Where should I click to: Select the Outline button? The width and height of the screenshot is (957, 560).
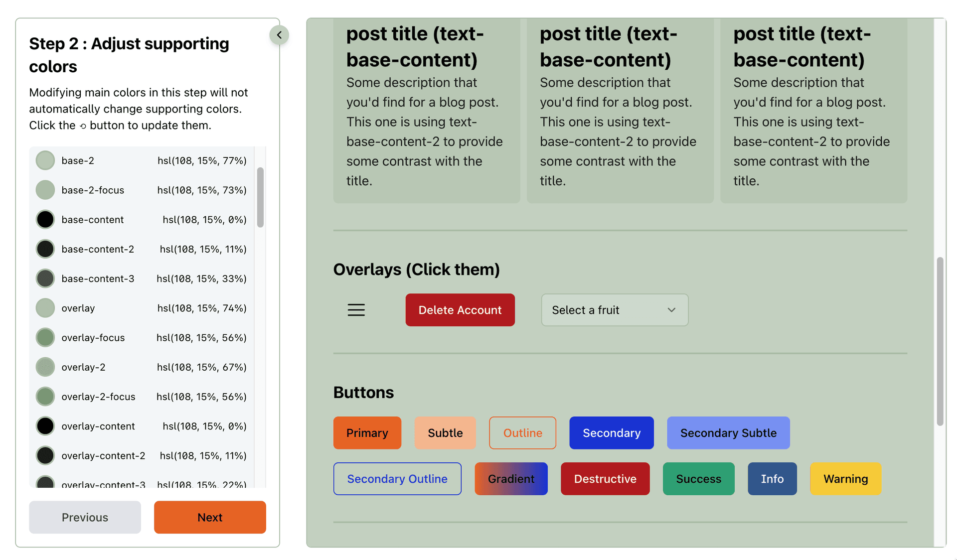click(522, 432)
